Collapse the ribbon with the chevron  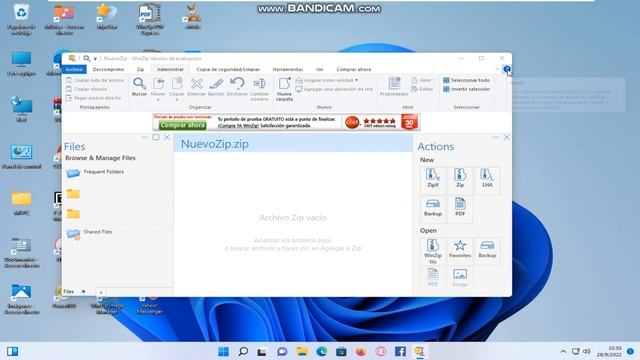coord(497,69)
